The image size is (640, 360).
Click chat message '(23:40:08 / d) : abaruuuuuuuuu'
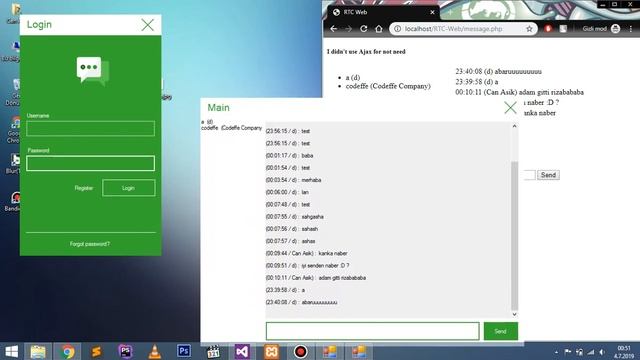[301, 302]
